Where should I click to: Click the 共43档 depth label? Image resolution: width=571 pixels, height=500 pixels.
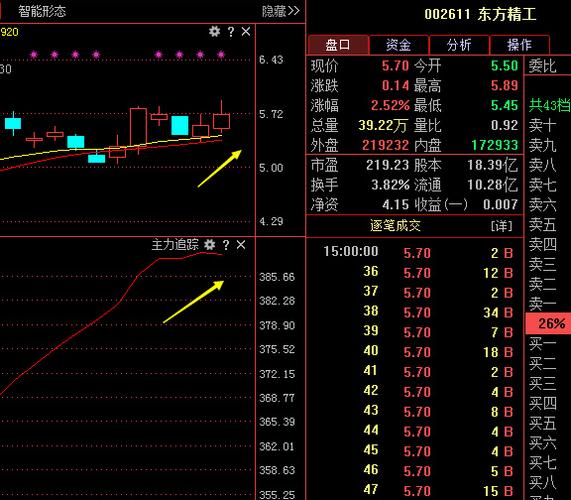pyautogui.click(x=550, y=106)
